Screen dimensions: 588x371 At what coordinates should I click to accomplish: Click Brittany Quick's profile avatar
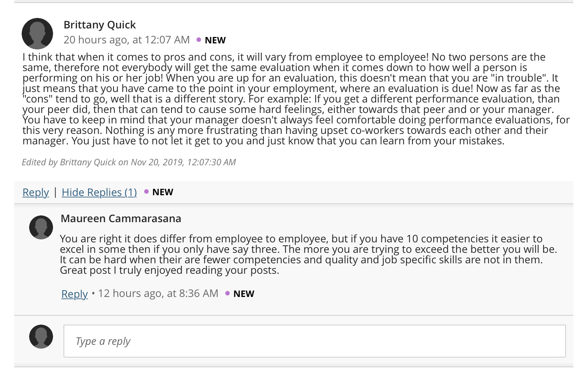[37, 34]
